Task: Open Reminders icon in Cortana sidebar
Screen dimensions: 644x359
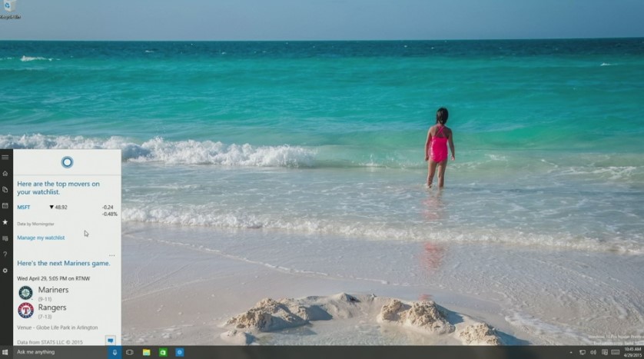Action: click(x=5, y=205)
